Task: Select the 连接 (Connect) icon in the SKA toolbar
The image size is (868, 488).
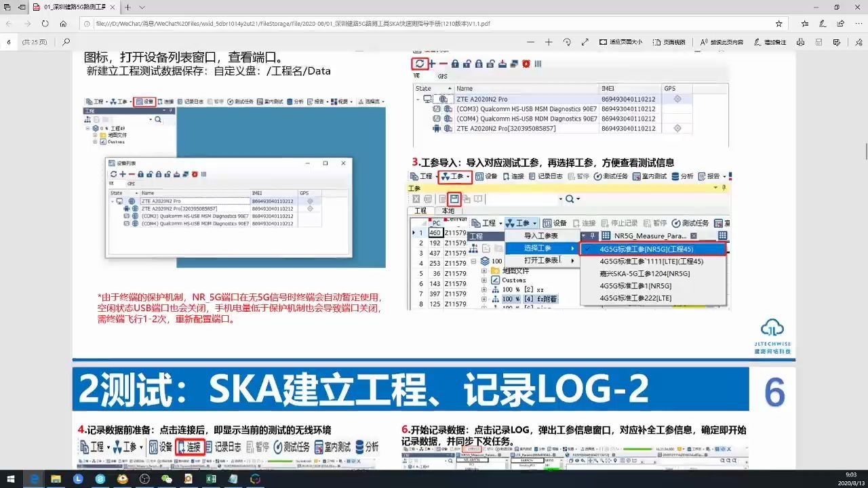Action: click(x=191, y=447)
